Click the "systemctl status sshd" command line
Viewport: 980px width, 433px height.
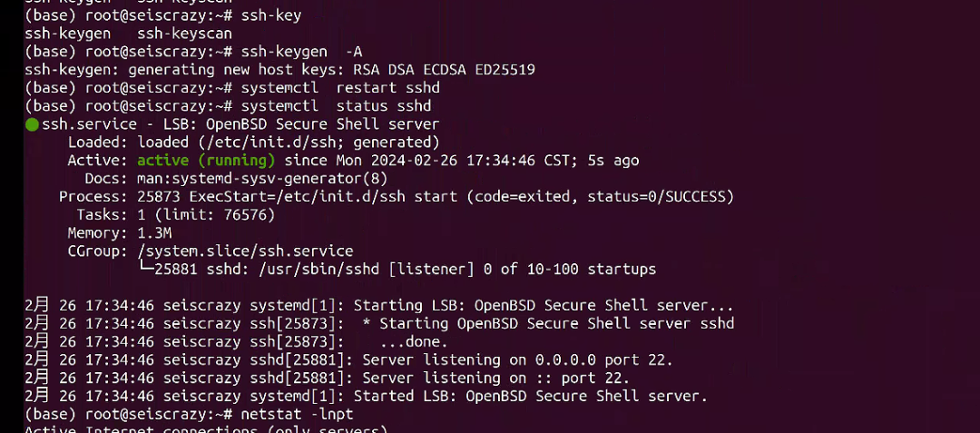click(x=334, y=106)
